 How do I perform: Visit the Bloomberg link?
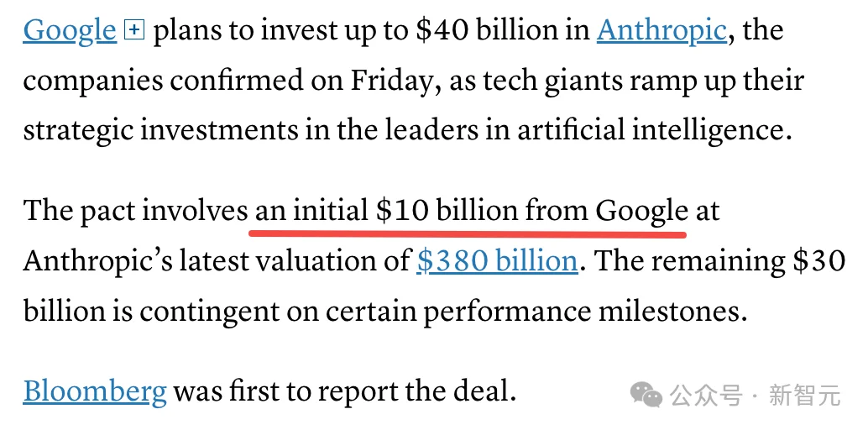point(94,391)
